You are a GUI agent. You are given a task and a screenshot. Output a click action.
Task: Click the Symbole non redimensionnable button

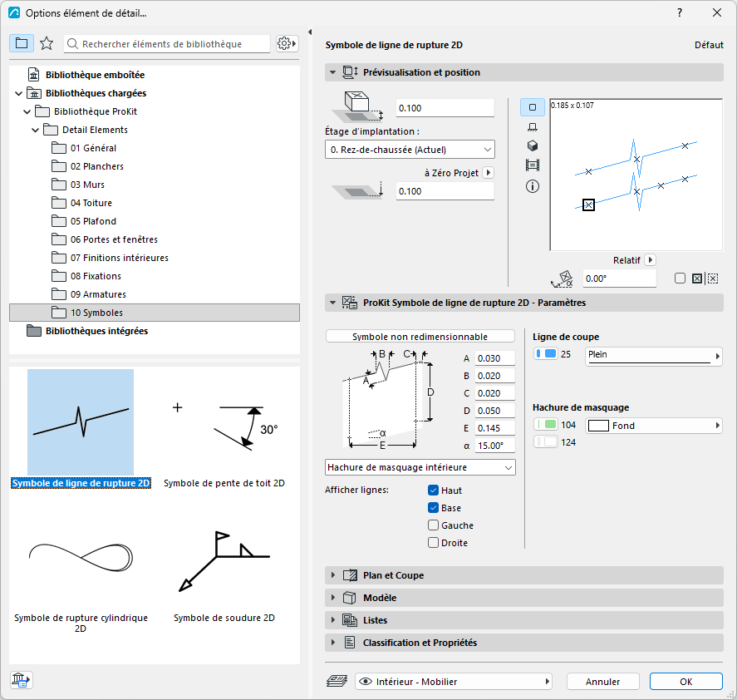[x=420, y=337]
